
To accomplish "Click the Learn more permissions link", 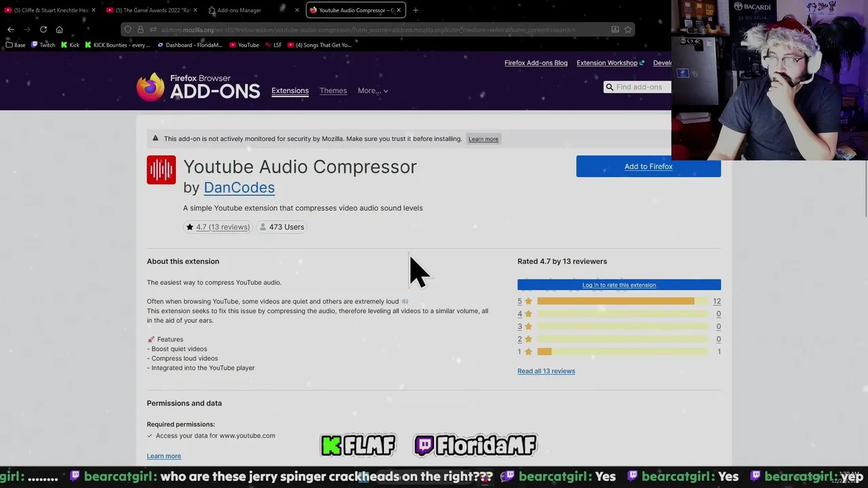I will pyautogui.click(x=163, y=456).
